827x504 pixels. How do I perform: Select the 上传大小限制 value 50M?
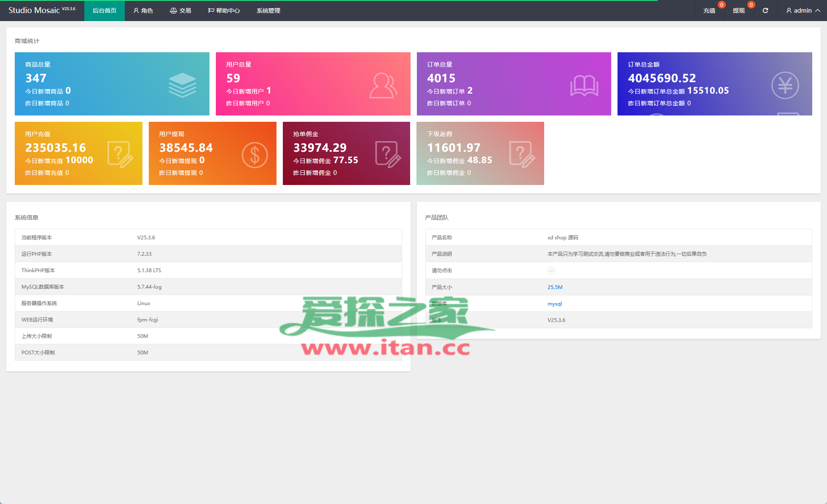click(142, 336)
